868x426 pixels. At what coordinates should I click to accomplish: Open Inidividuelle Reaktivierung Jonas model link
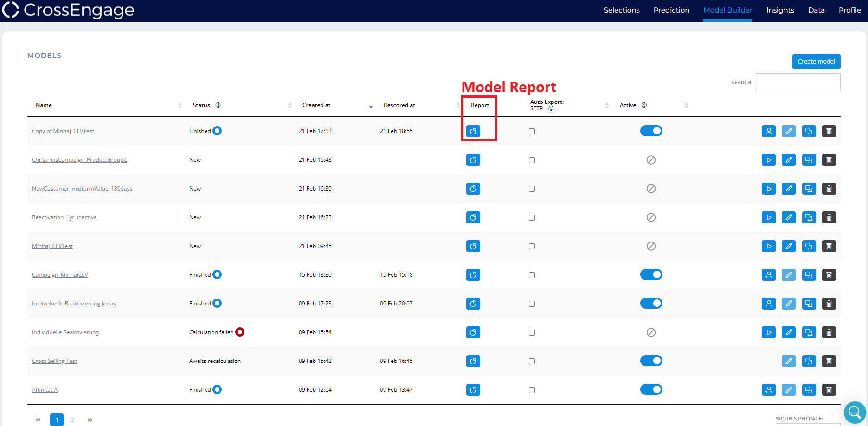click(x=74, y=304)
